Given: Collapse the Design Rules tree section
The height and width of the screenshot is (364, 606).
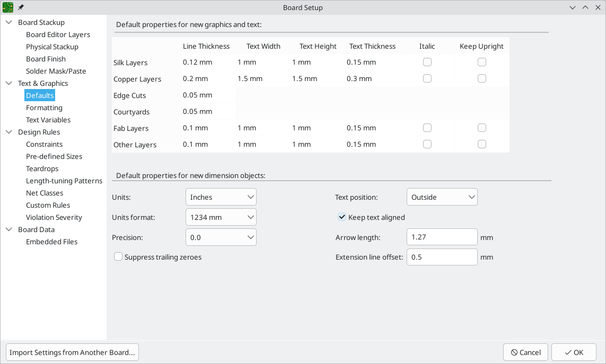Looking at the screenshot, I should tap(9, 132).
